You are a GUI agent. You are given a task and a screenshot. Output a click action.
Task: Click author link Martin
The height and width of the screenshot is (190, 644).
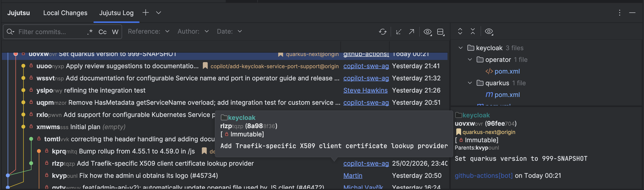click(x=353, y=176)
